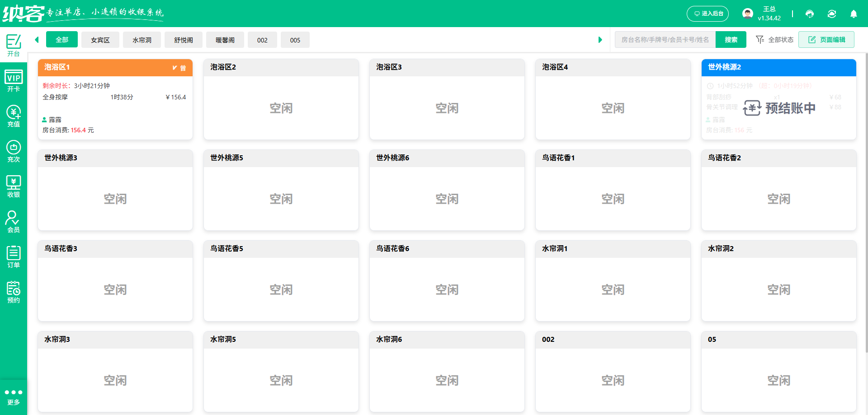Go to 会员 member icon

14,222
